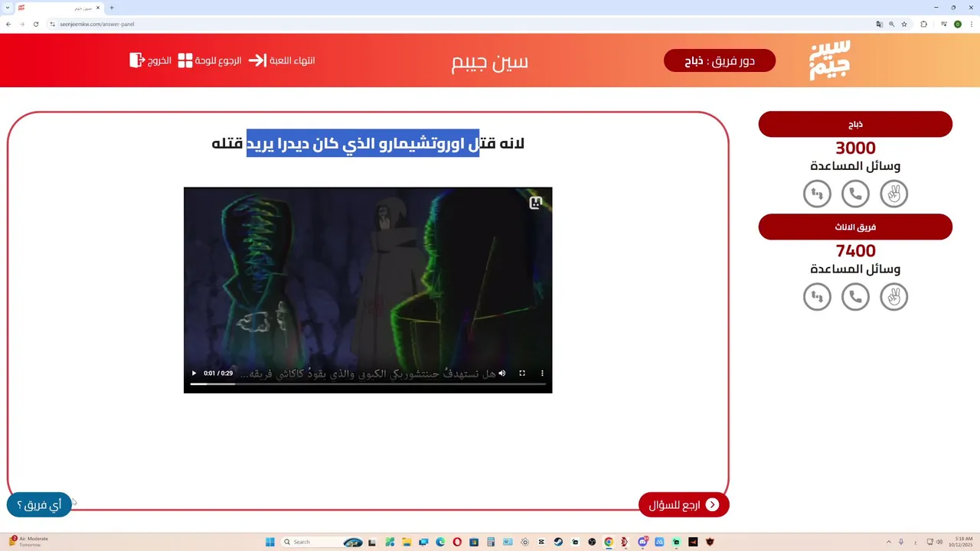Open Steam from taskbar

point(558,542)
